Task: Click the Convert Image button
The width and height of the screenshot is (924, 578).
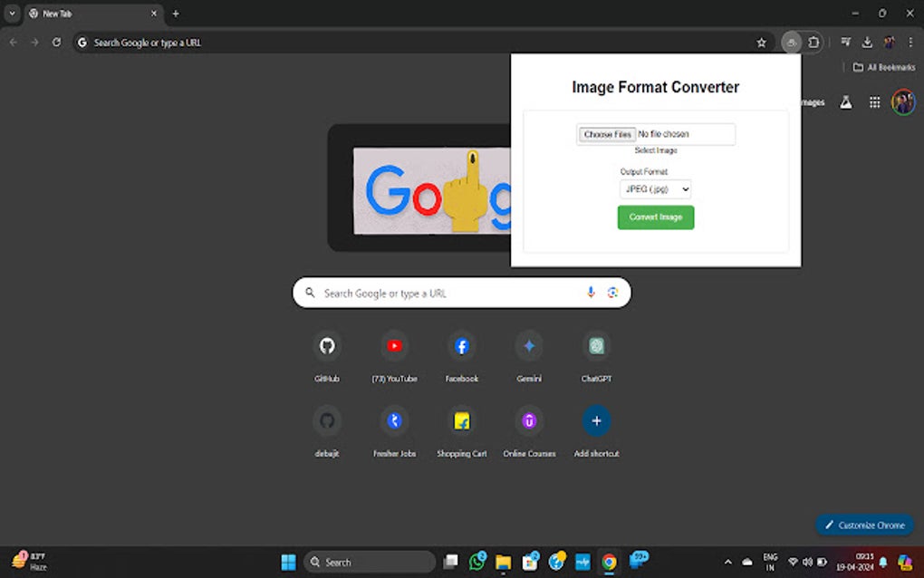Action: (x=655, y=217)
